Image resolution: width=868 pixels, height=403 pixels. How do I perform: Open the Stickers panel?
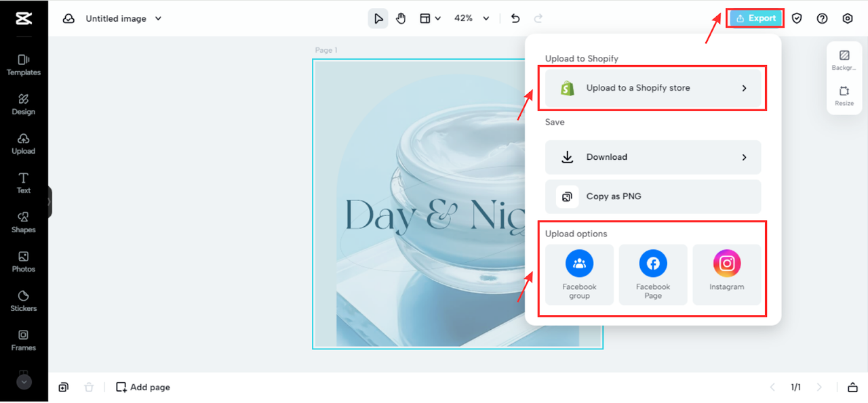point(24,301)
